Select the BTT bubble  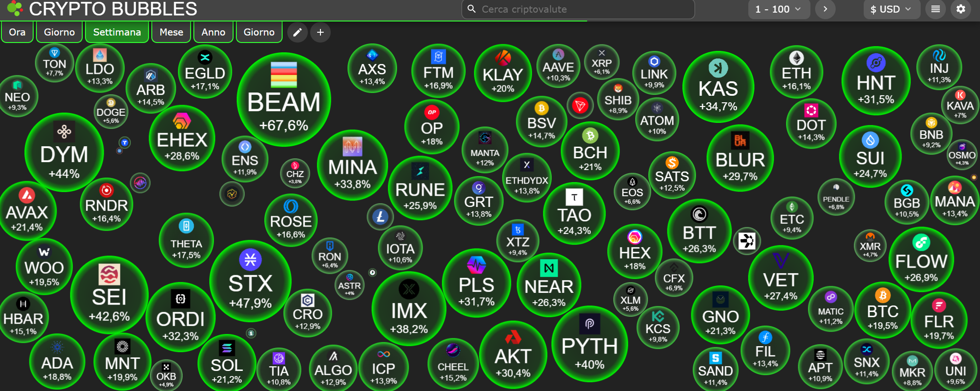pos(699,231)
